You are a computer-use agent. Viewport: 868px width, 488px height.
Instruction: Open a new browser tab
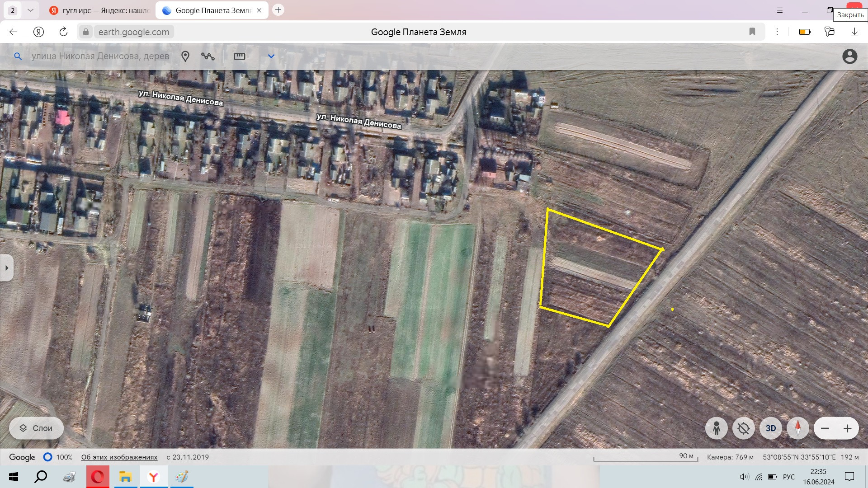(x=278, y=10)
